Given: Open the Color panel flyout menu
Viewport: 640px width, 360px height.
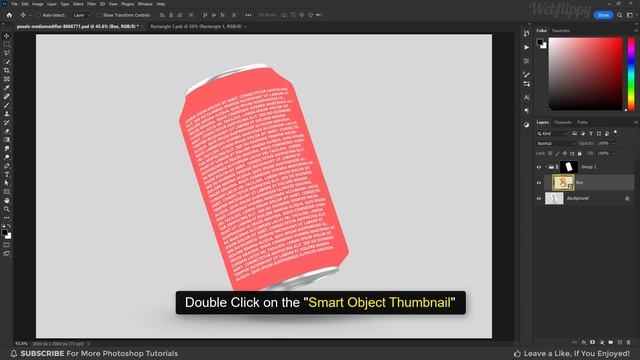Looking at the screenshot, I should click(636, 31).
